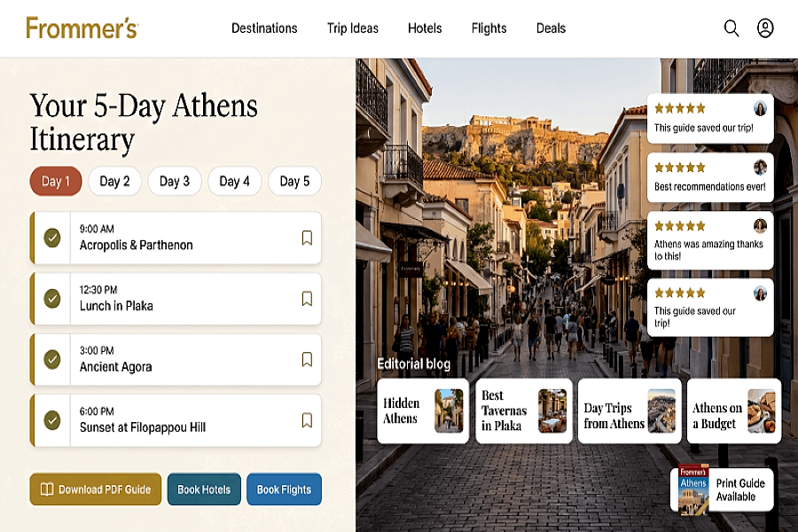Click the Download PDF Guide button

click(x=96, y=489)
